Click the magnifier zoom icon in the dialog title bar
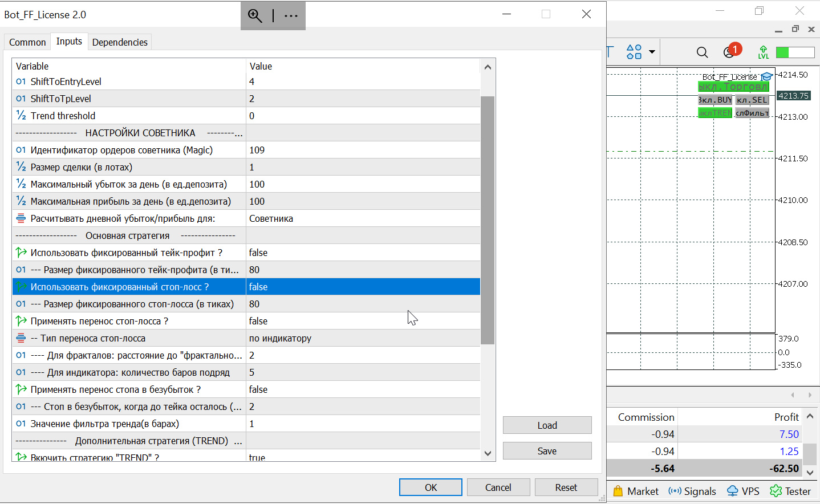Image resolution: width=820 pixels, height=504 pixels. coord(255,16)
